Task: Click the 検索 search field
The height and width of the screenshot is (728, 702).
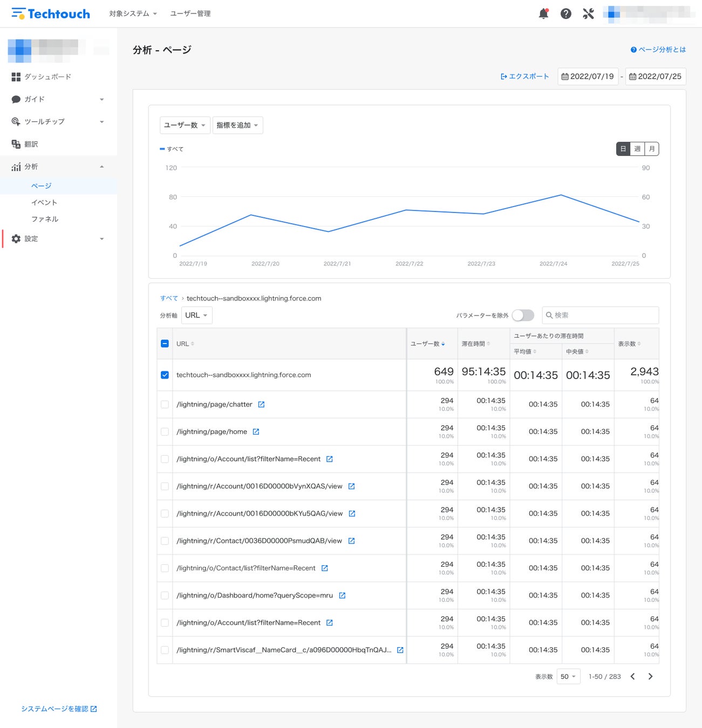Action: pos(600,315)
